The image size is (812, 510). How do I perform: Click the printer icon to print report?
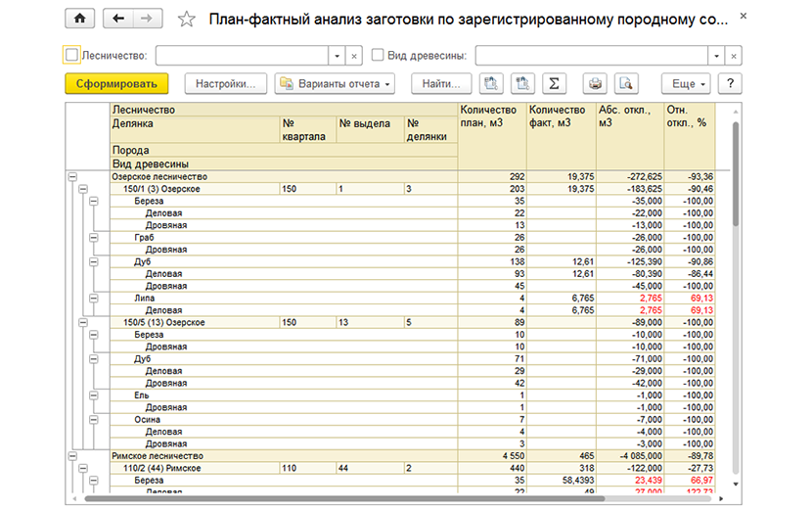pyautogui.click(x=595, y=83)
